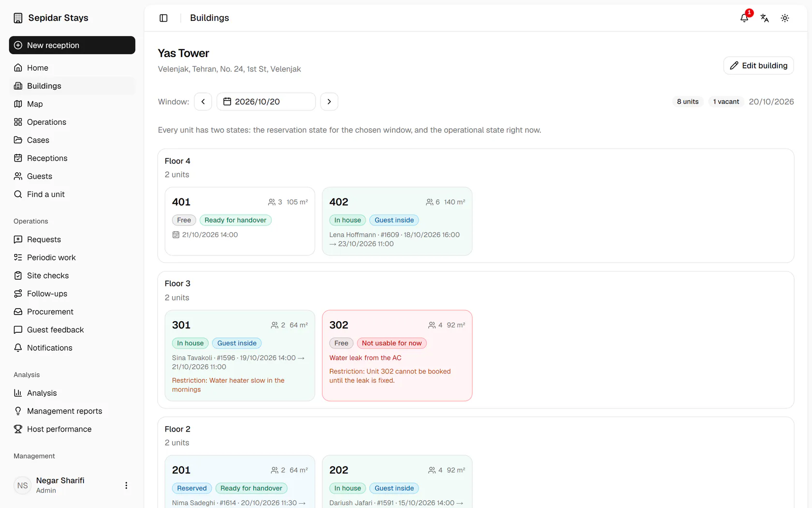Image resolution: width=812 pixels, height=508 pixels.
Task: Click unit 401 'Ready for handover' tag
Action: pos(235,220)
